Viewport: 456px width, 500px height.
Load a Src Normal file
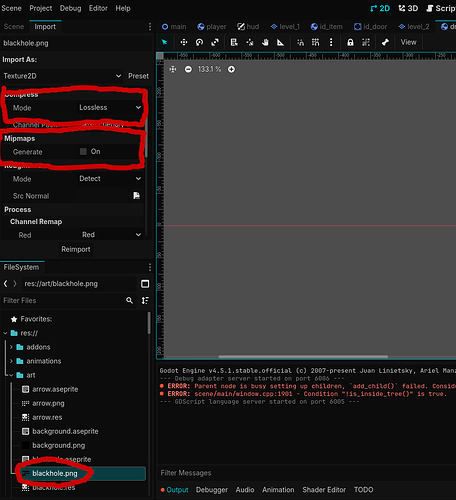[136, 196]
